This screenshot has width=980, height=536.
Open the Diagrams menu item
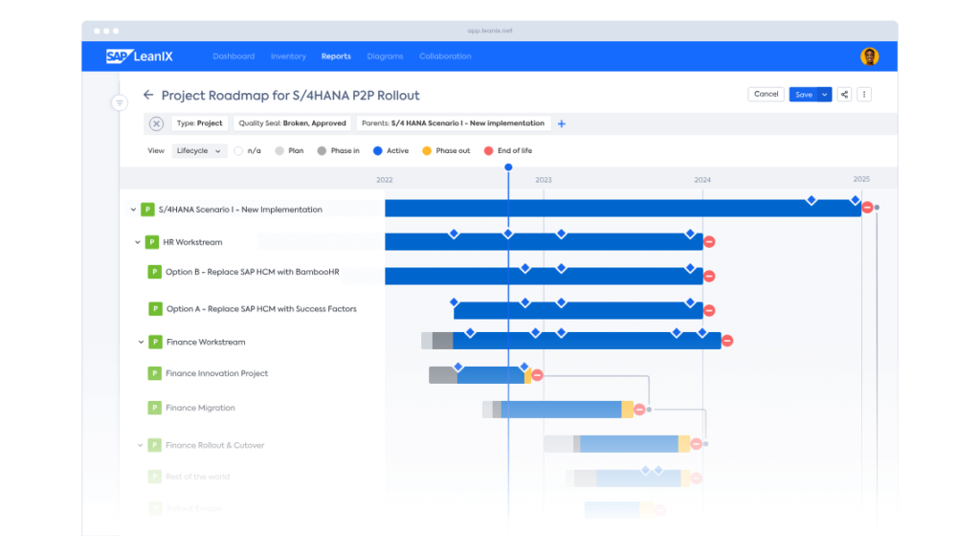pyautogui.click(x=385, y=56)
